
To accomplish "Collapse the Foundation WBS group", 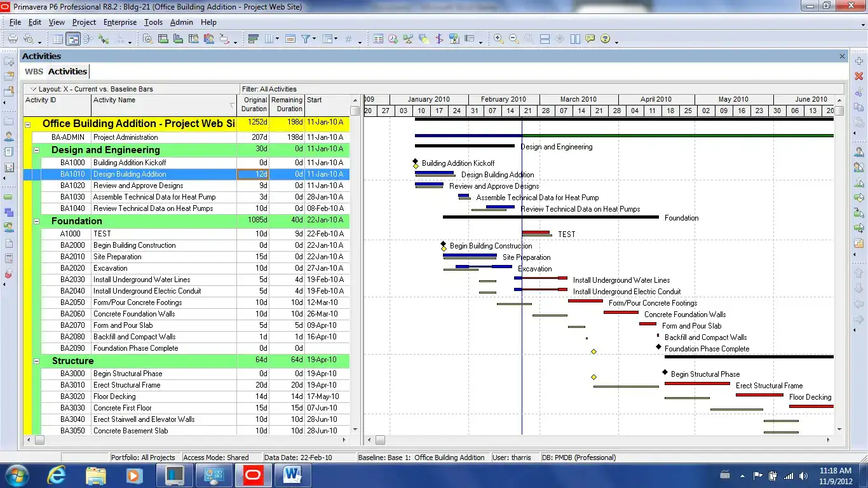I will (x=36, y=220).
